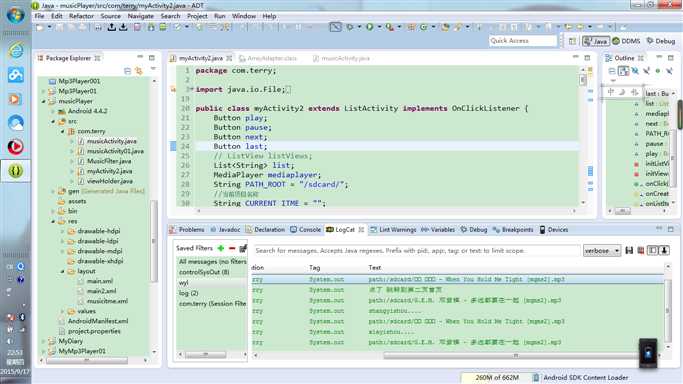
Task: Open the Run button dropdown arrow
Action: (x=379, y=27)
